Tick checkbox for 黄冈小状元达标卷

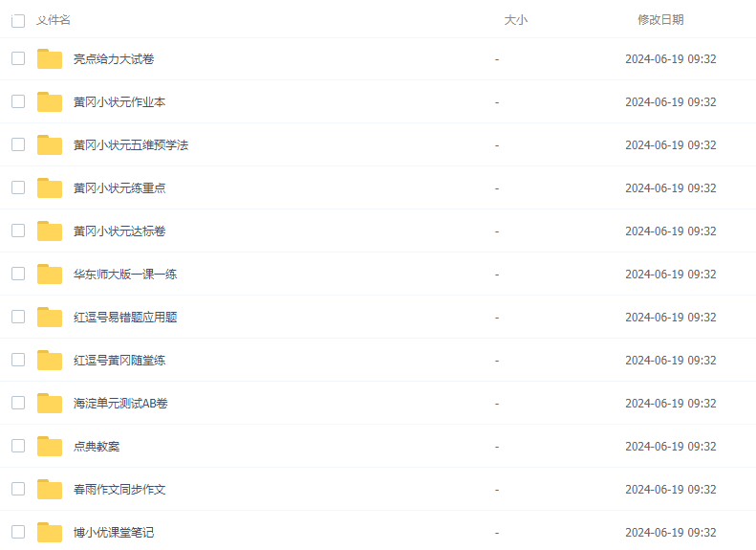[18, 231]
